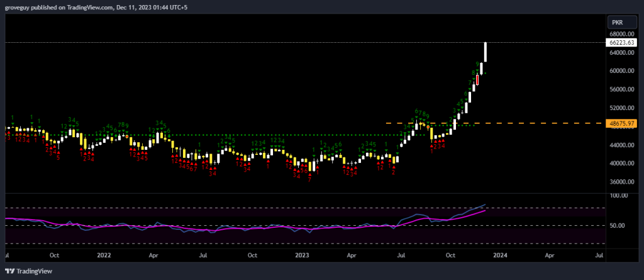Click the TradingView logo icon
This screenshot has height=280, width=644.
[x=9, y=271]
